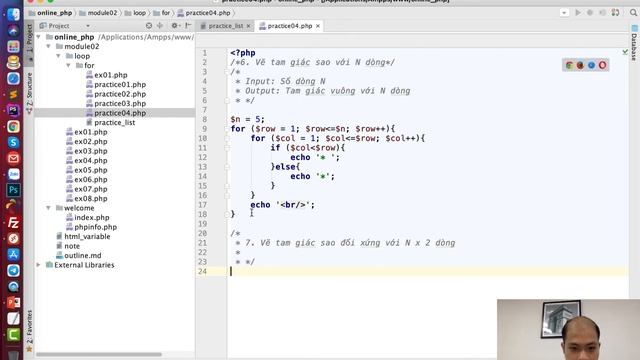
Task: Select practice04.php in project tree
Action: [116, 113]
